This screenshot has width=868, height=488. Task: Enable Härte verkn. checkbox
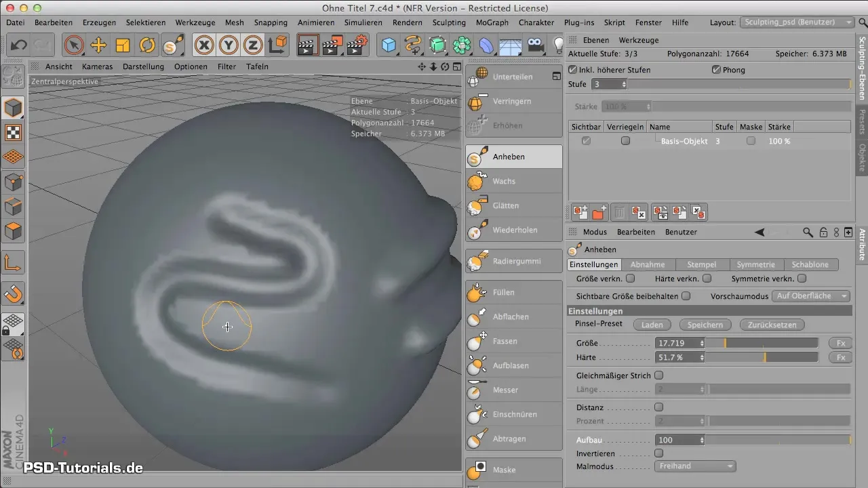(707, 279)
